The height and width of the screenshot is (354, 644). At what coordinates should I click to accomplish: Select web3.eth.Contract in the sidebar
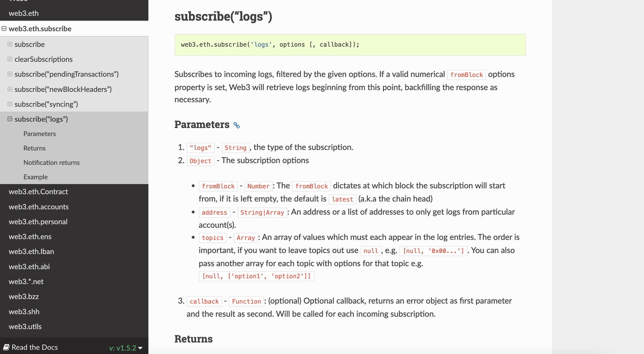[x=38, y=191]
